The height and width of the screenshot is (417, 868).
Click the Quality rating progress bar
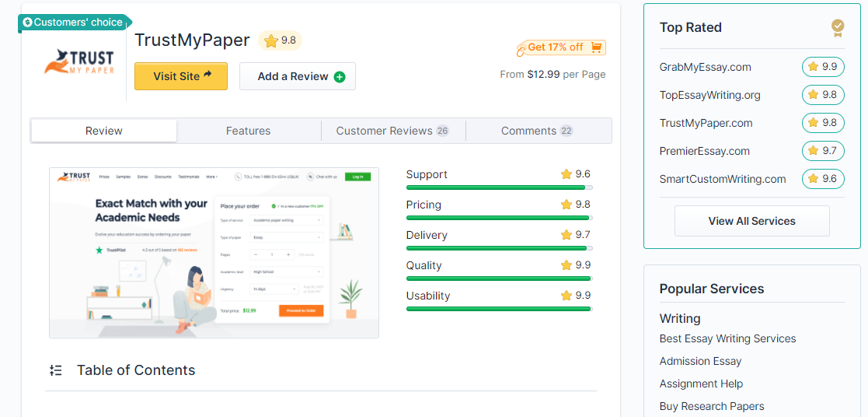(x=500, y=279)
